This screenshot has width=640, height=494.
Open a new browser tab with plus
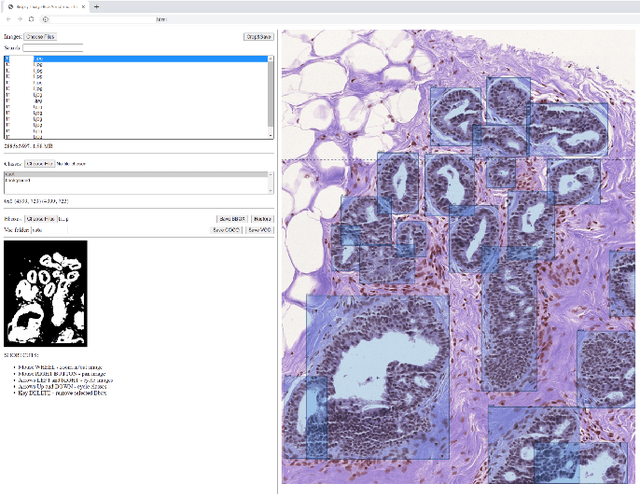click(96, 6)
